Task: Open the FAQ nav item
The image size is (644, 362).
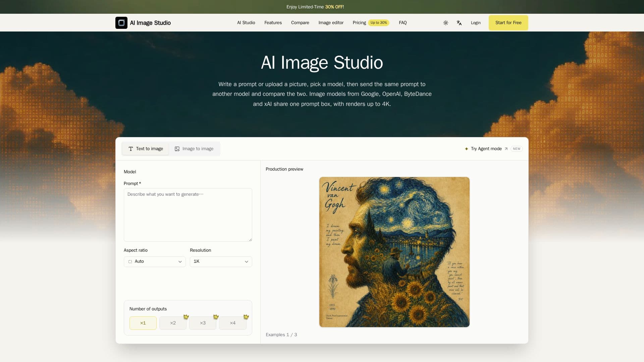Action: pos(403,23)
